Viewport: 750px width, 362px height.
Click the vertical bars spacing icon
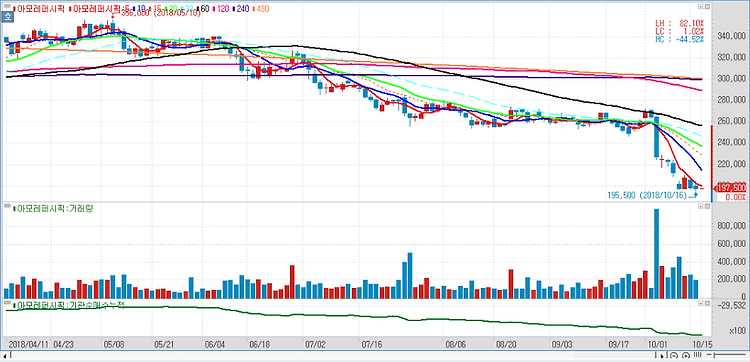coord(697,355)
